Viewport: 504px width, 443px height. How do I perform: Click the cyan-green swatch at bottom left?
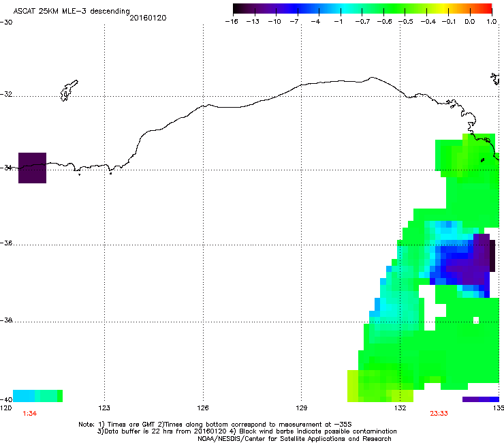tap(38, 396)
